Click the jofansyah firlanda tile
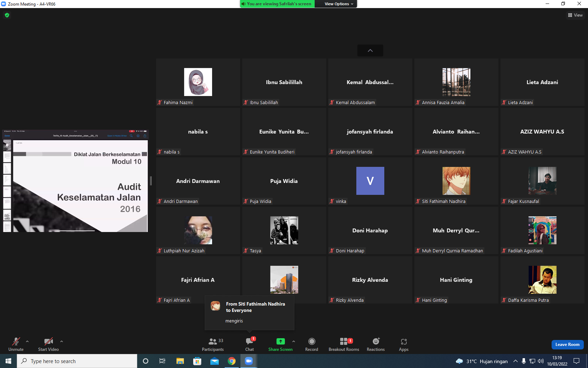 coord(370,131)
